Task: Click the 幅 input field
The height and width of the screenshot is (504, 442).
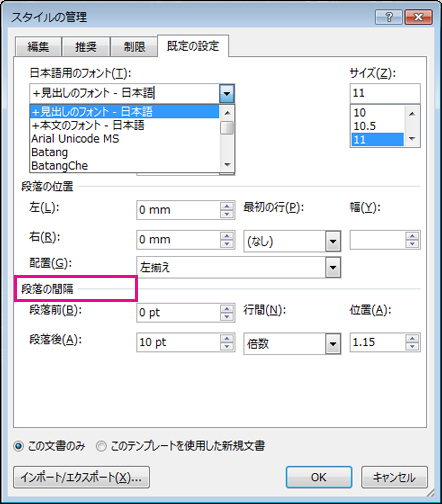Action: [x=378, y=240]
